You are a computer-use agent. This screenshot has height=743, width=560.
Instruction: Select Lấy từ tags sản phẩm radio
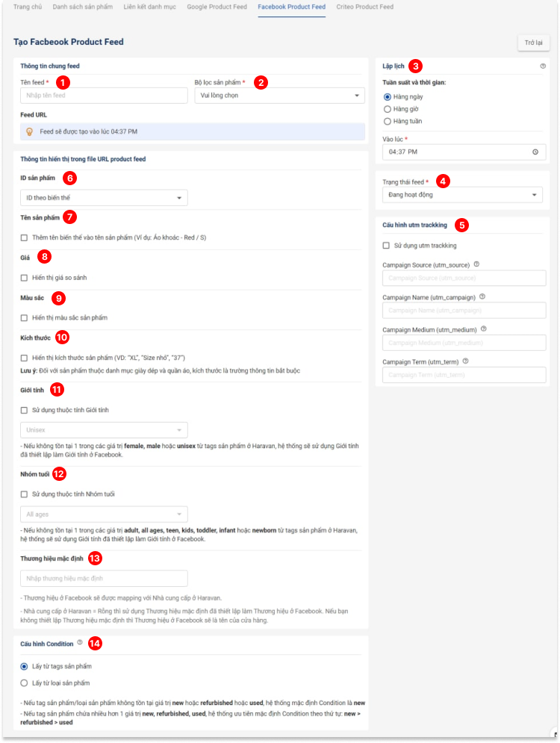24,667
